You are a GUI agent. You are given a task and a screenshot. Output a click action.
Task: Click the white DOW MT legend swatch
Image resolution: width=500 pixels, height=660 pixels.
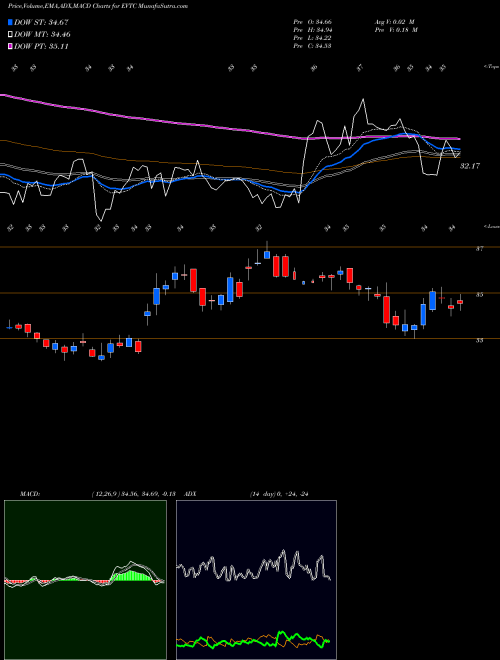(11, 35)
